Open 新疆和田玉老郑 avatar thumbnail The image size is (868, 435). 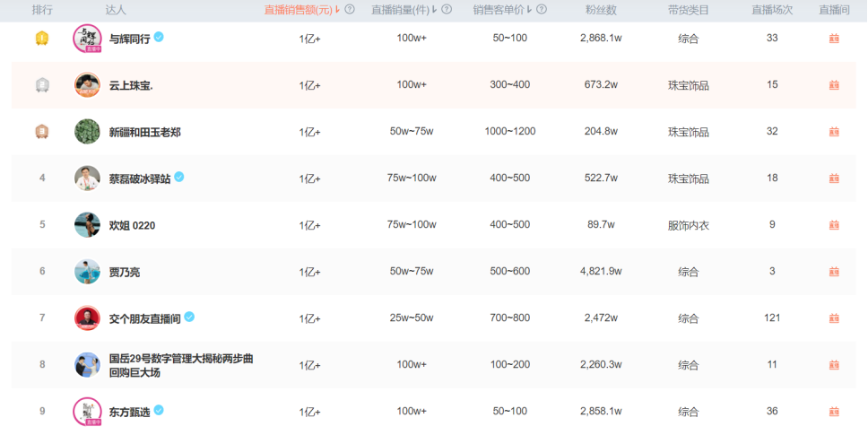tap(88, 132)
